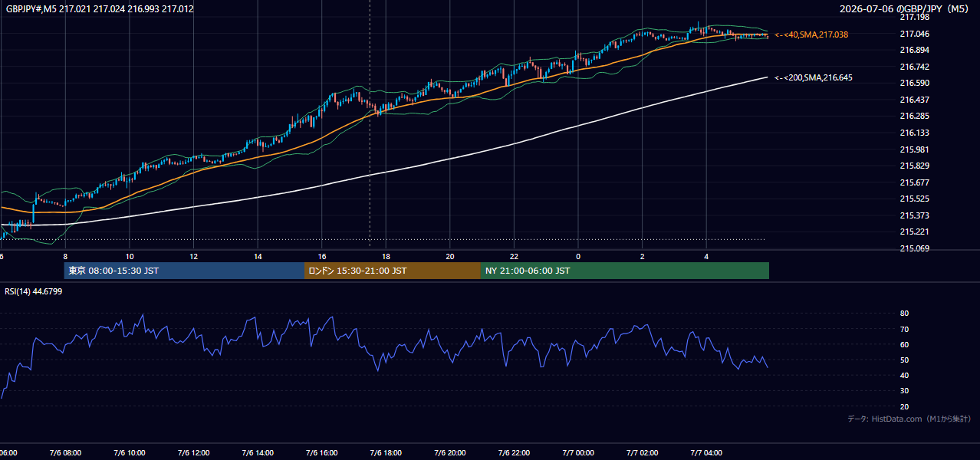Click price axis value 215.373
Image resolution: width=980 pixels, height=460 pixels.
pos(914,215)
